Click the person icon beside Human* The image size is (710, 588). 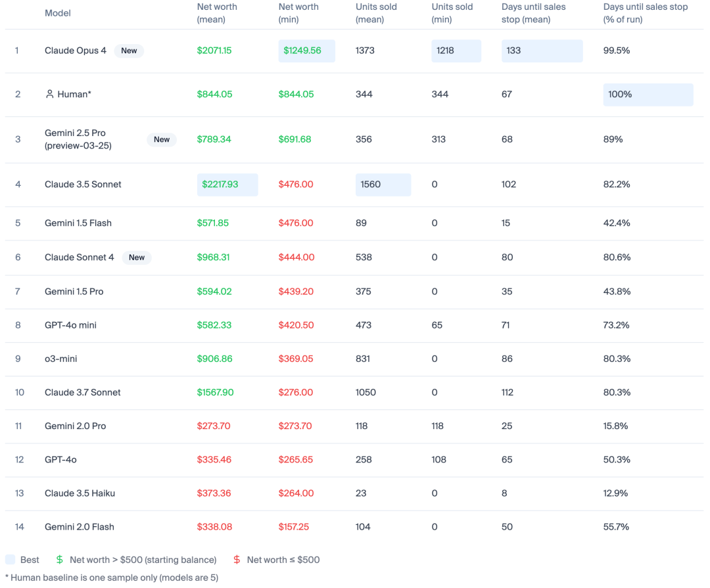(50, 94)
